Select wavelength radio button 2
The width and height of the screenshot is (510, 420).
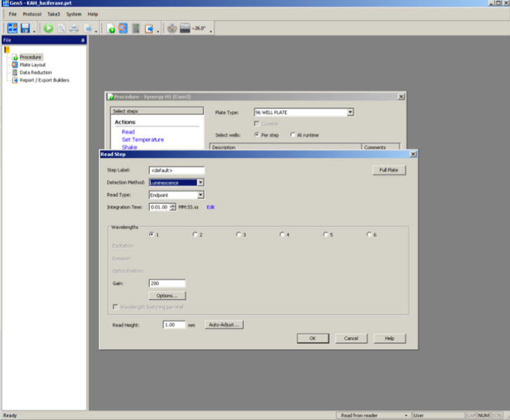[x=195, y=234]
